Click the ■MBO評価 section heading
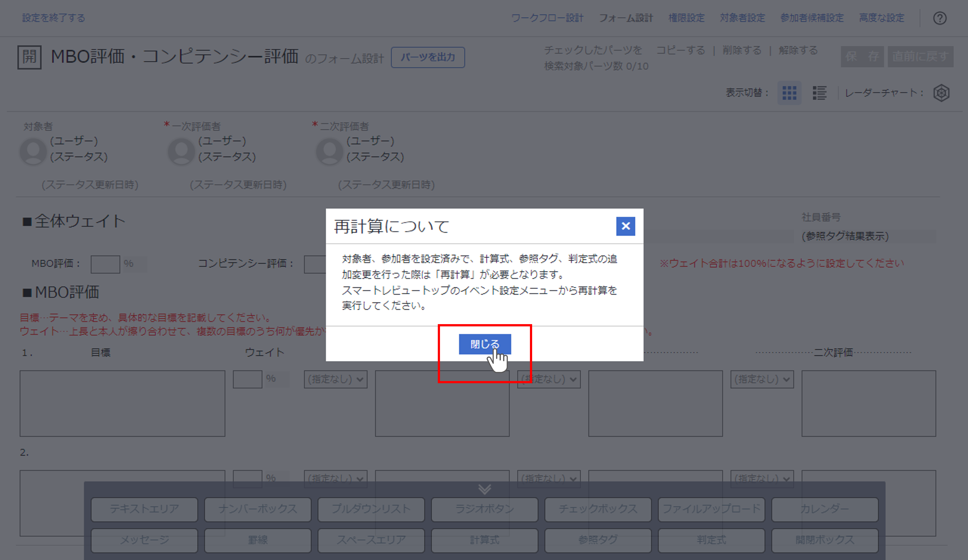Viewport: 968px width, 560px height. point(61,292)
